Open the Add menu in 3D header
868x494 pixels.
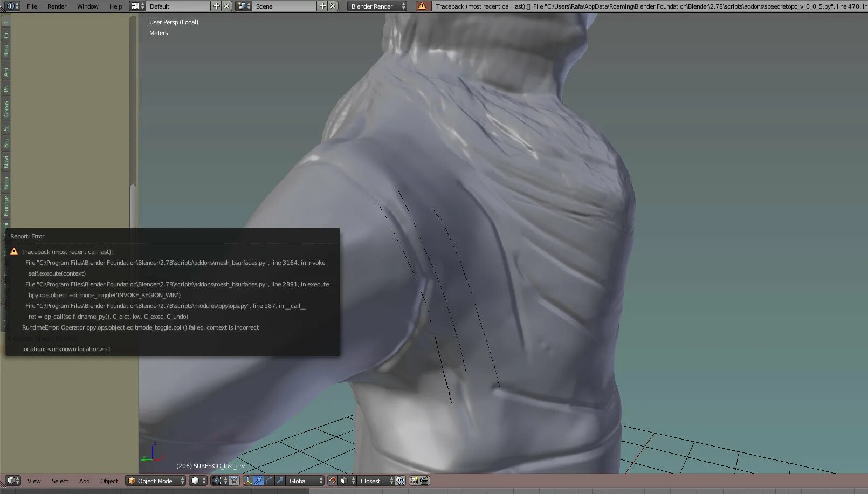[84, 481]
